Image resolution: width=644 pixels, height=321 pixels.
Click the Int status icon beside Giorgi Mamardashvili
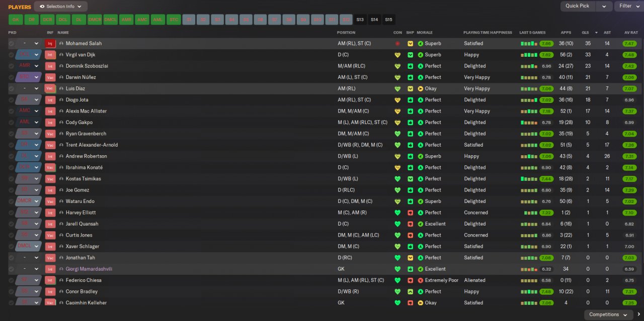tap(50, 269)
